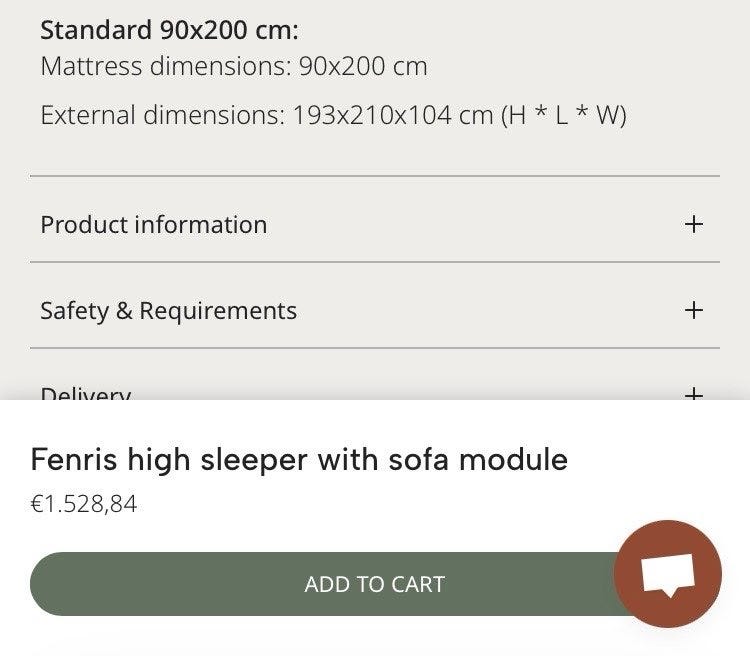750x656 pixels.
Task: Click the plus icon beside Safety & Requirements
Action: 694,310
